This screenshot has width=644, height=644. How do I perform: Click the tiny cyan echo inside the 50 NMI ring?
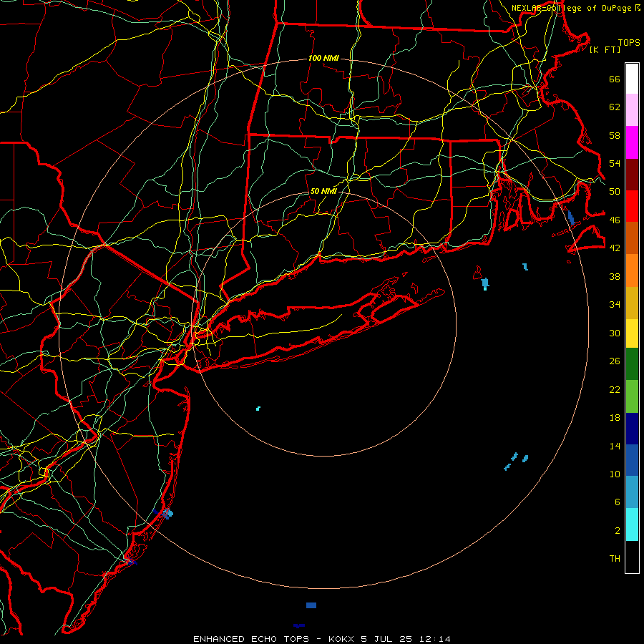click(x=258, y=409)
